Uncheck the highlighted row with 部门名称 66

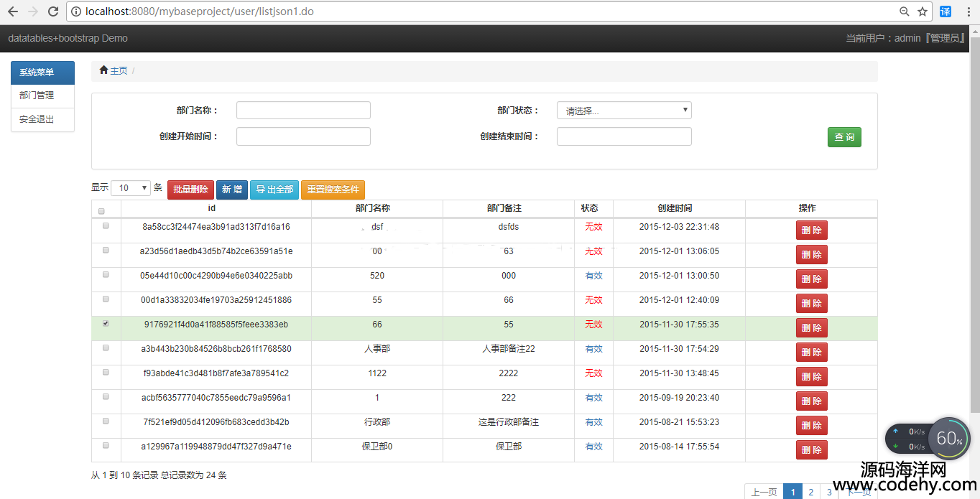pos(106,324)
